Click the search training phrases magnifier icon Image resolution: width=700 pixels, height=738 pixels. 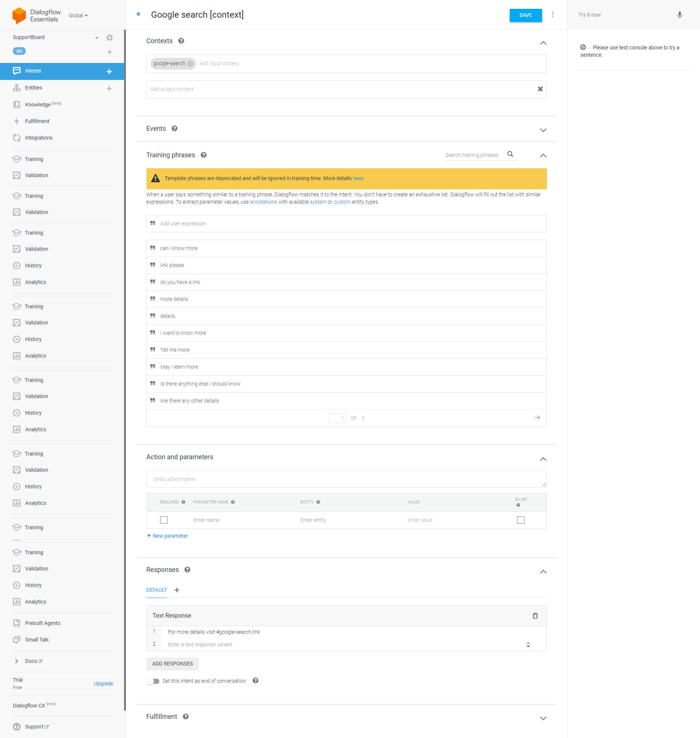point(510,154)
